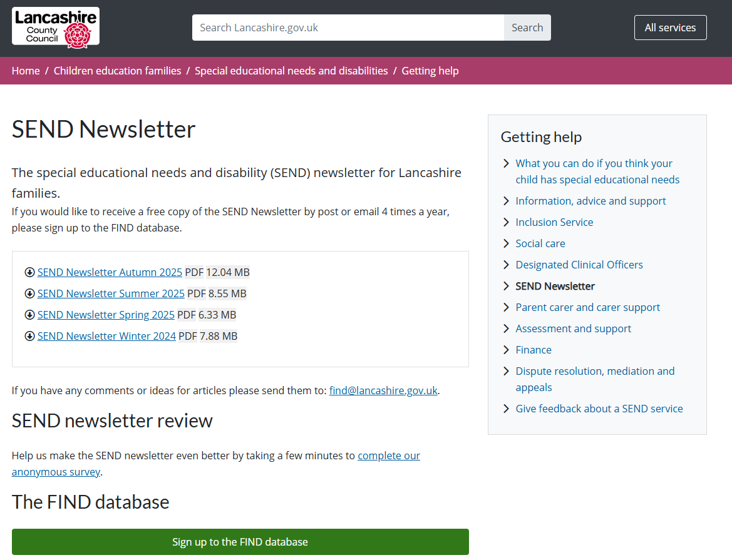Screen dimensions: 732x560
Task: Click chevron arrow next to Finance
Action: click(506, 350)
